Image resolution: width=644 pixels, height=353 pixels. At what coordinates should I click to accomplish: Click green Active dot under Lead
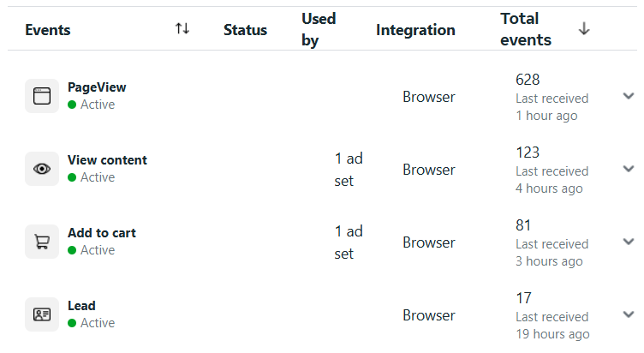coord(72,323)
